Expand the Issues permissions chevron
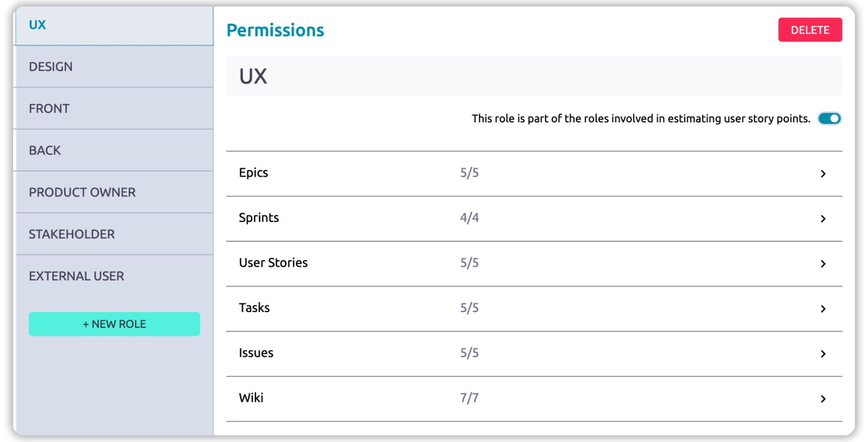 (x=822, y=354)
